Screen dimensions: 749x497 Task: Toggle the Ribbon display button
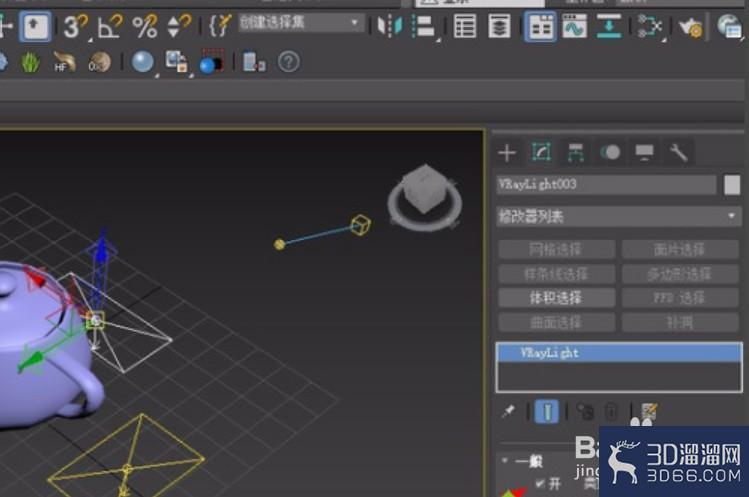tap(540, 27)
